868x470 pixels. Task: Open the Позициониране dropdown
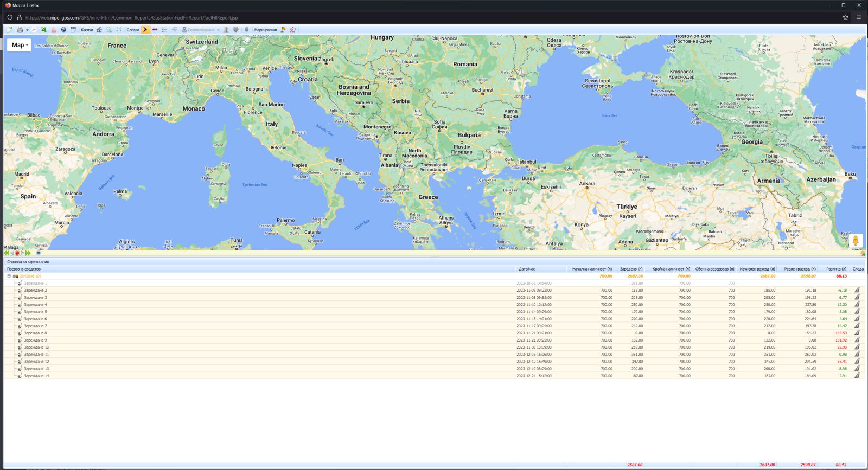pos(201,30)
